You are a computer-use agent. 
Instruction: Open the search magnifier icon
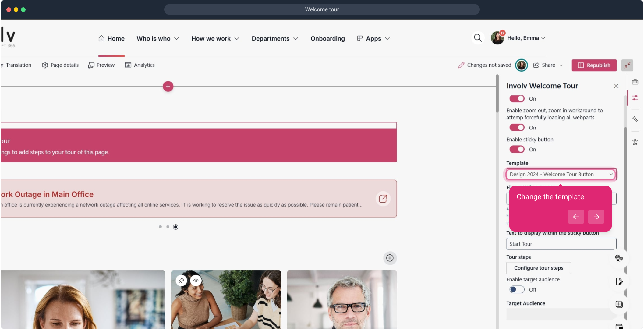tap(478, 38)
